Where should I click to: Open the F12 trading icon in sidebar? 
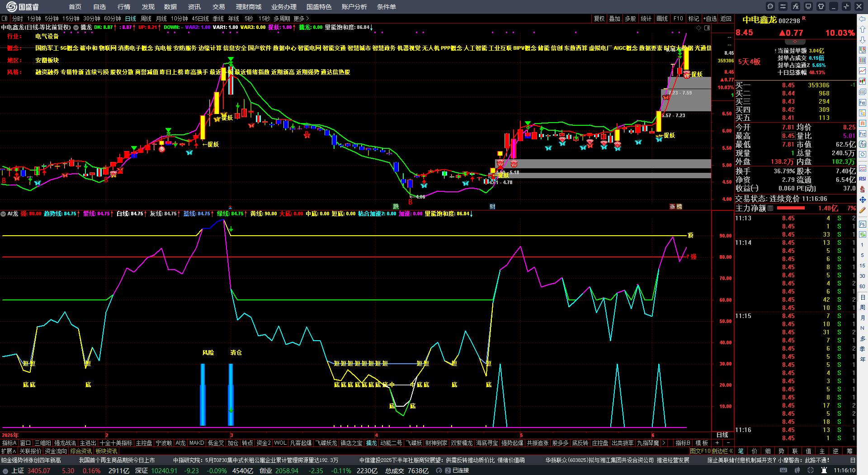point(862,134)
